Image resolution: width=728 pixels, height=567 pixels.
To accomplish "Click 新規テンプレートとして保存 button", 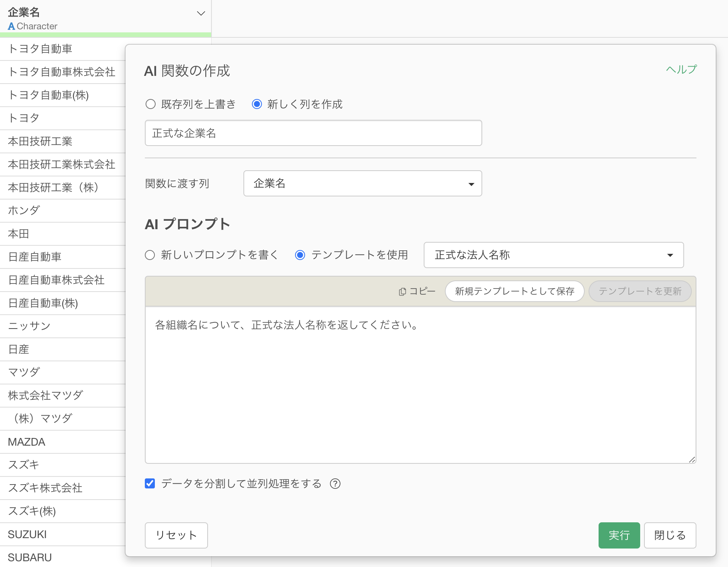I will pyautogui.click(x=514, y=291).
